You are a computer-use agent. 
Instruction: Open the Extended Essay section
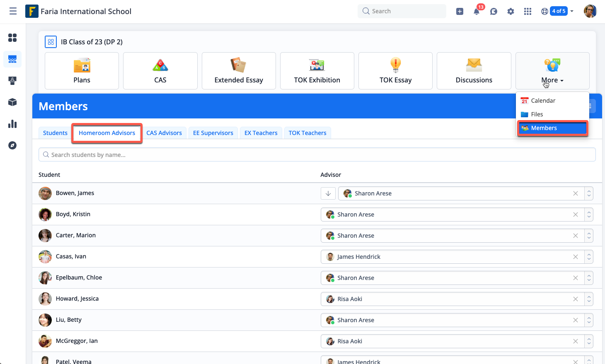pyautogui.click(x=239, y=71)
